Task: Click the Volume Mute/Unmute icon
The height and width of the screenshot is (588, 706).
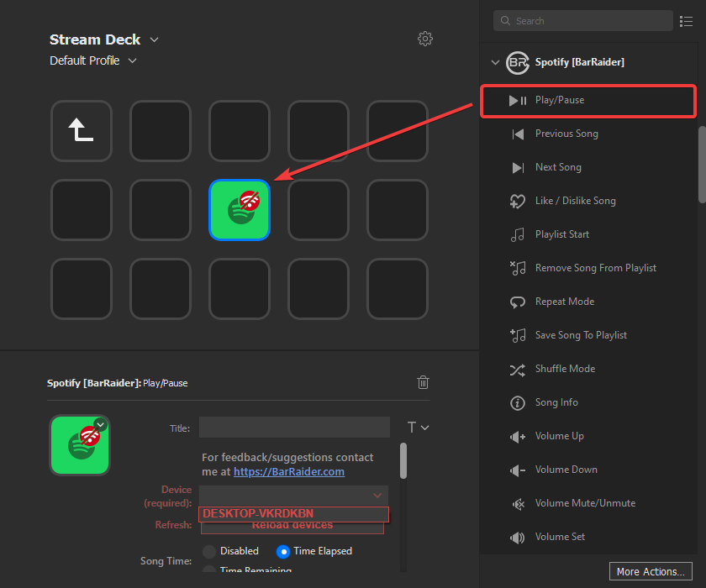Action: coord(518,504)
